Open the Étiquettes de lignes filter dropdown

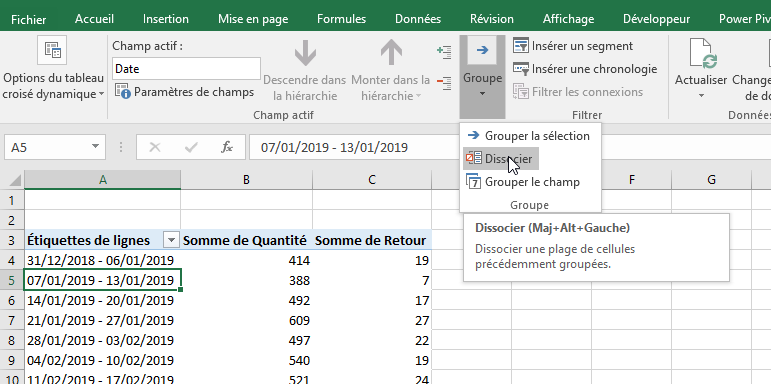point(171,240)
